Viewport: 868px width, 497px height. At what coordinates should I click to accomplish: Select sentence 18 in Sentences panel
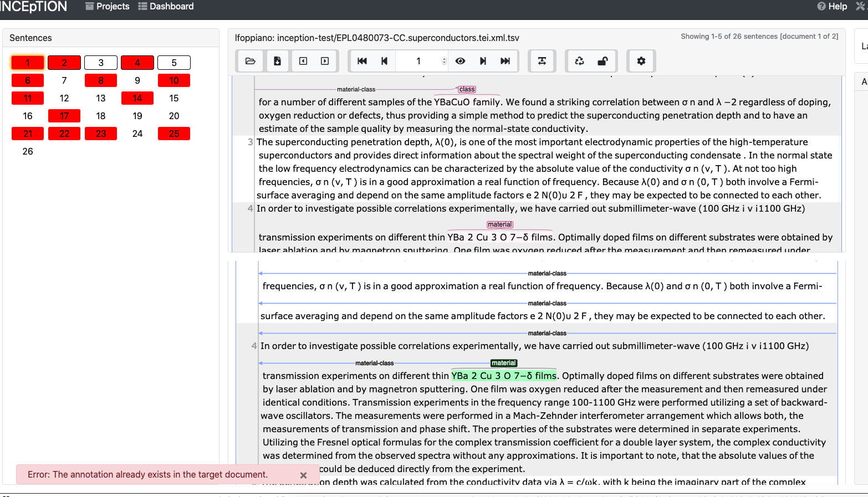(x=101, y=116)
